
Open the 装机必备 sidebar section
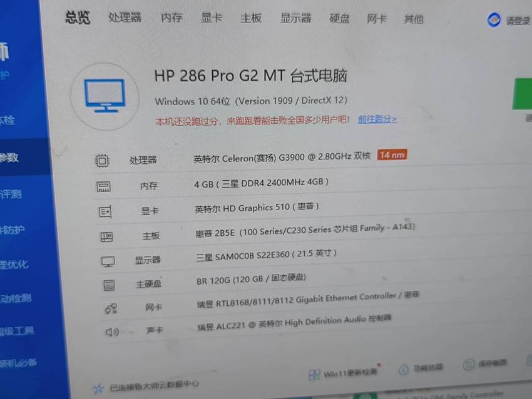tap(18, 363)
